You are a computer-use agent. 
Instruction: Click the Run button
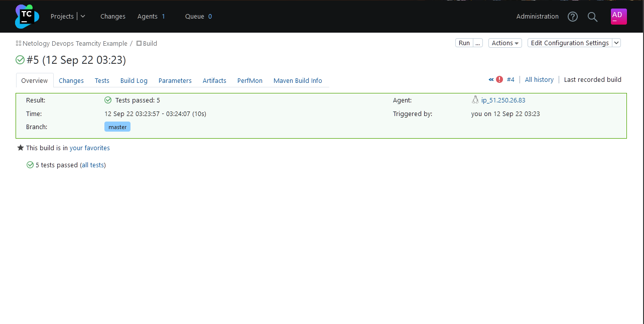pyautogui.click(x=463, y=43)
